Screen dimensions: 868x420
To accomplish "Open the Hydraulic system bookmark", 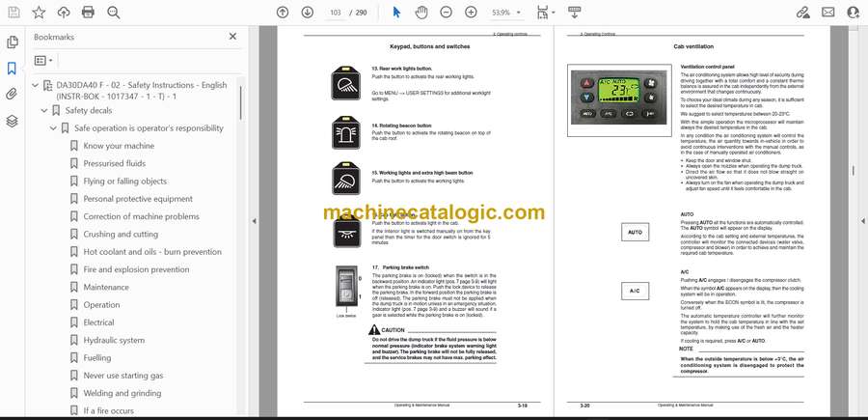I will pos(114,340).
